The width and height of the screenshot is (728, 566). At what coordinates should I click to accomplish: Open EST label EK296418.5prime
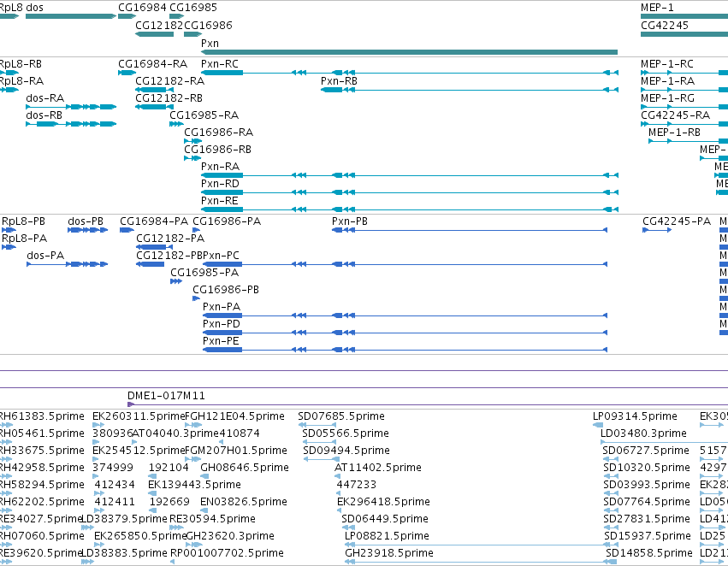pyautogui.click(x=383, y=503)
